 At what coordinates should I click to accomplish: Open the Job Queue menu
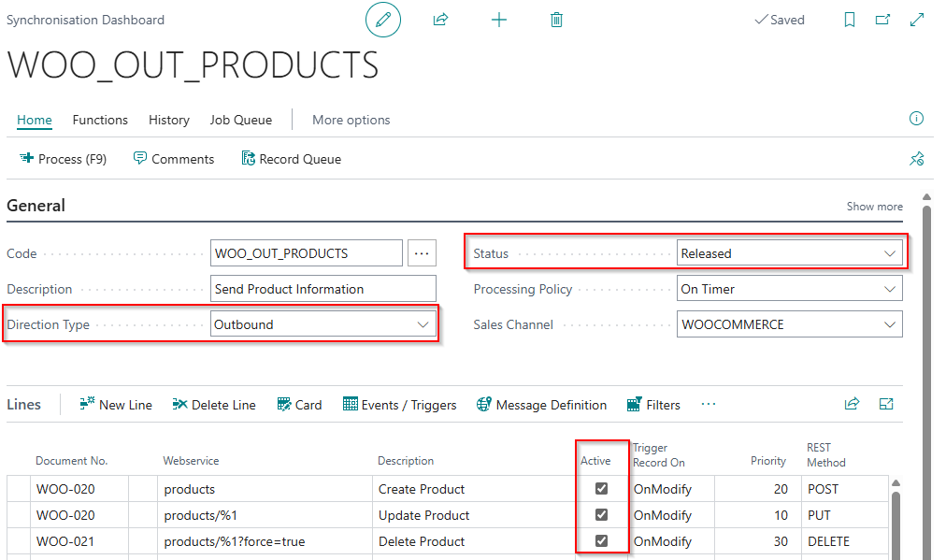coord(241,120)
